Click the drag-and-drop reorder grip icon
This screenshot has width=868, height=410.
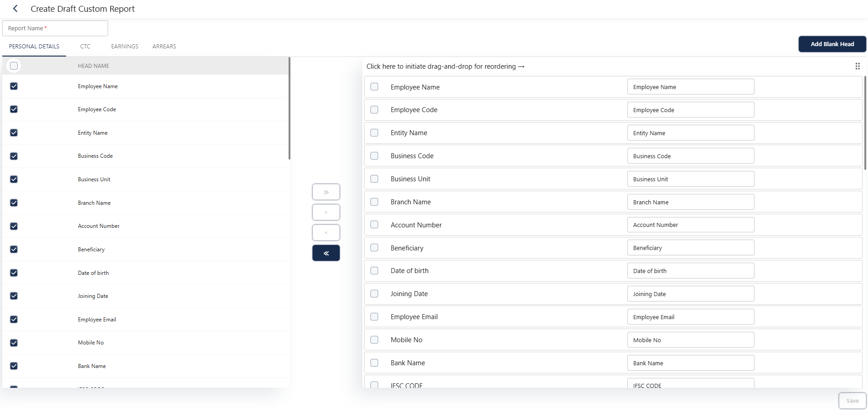(x=857, y=66)
